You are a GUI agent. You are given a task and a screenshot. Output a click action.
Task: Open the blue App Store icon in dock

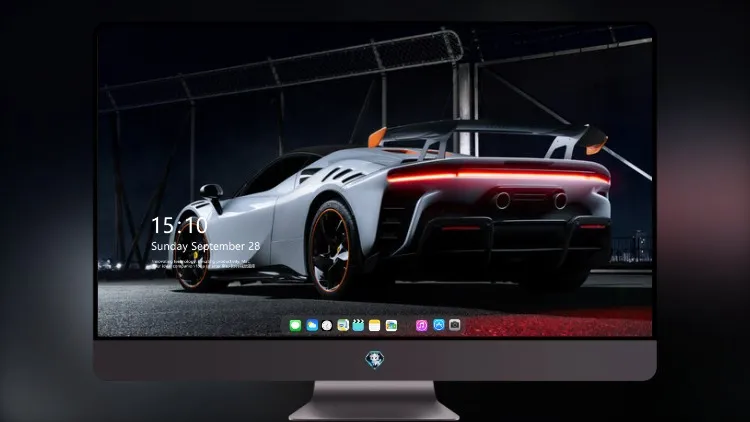[x=439, y=325]
